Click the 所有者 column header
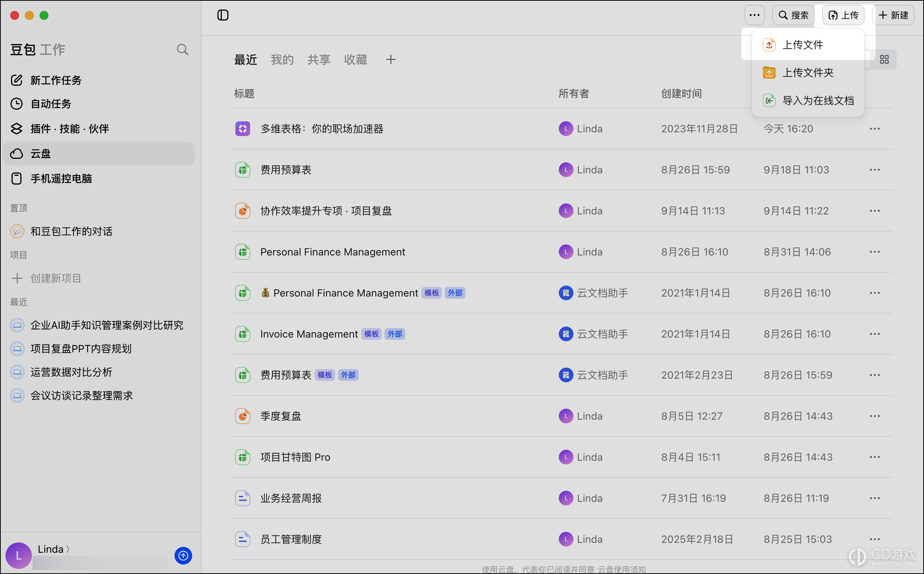 point(574,93)
